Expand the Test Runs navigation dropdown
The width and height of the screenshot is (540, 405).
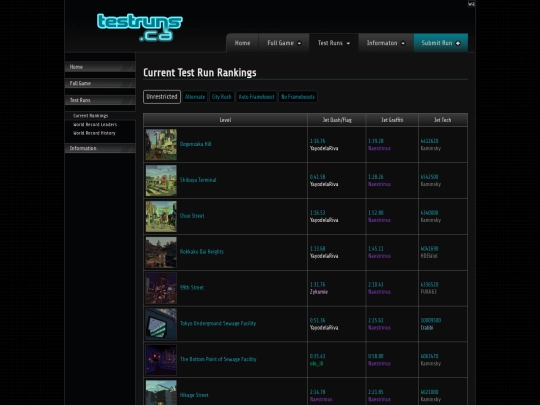click(334, 43)
